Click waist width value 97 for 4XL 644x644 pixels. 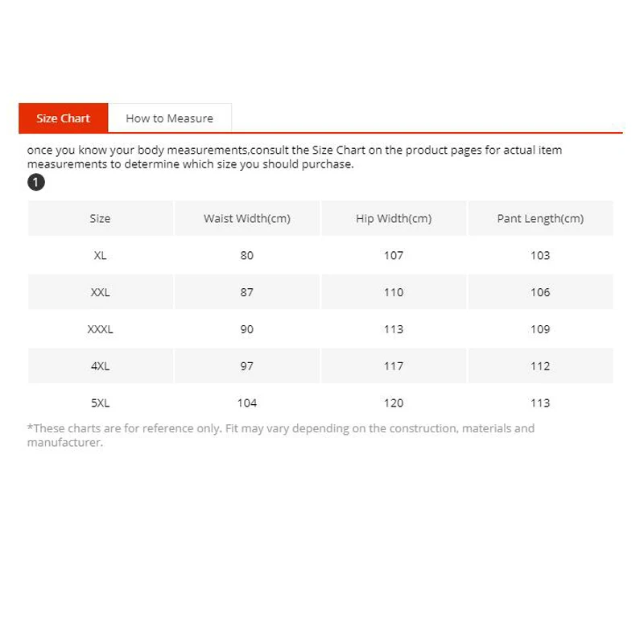click(247, 366)
